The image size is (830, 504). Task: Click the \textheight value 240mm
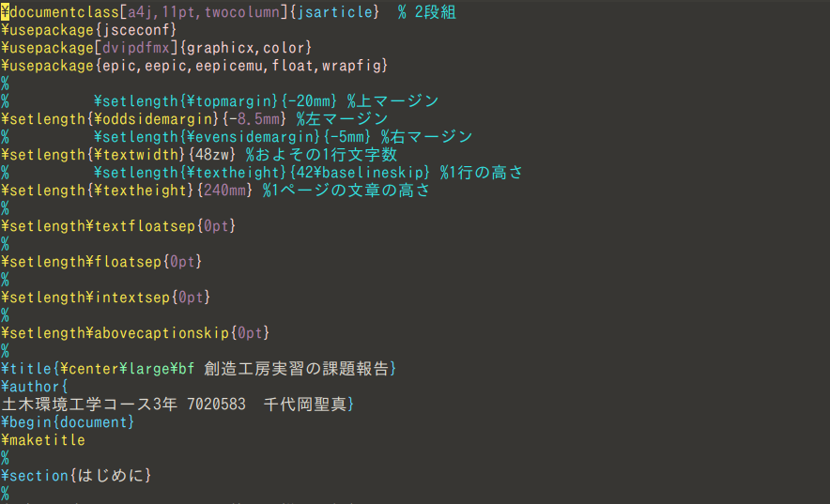click(224, 191)
